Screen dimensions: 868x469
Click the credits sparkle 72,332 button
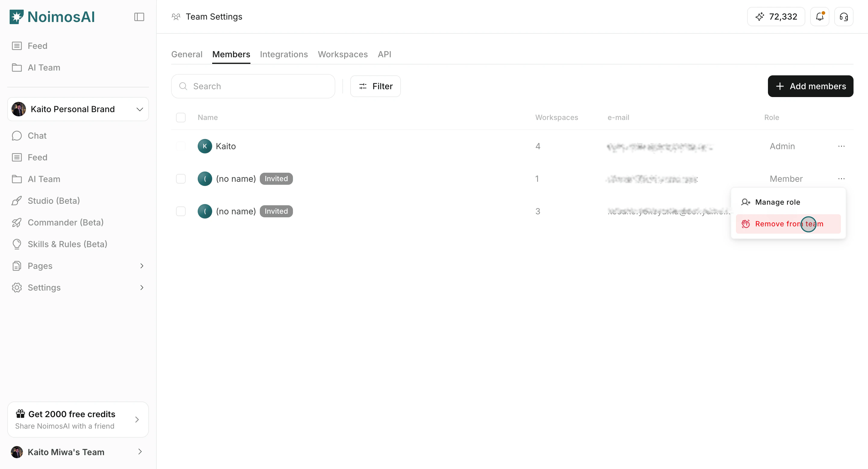[x=776, y=17]
